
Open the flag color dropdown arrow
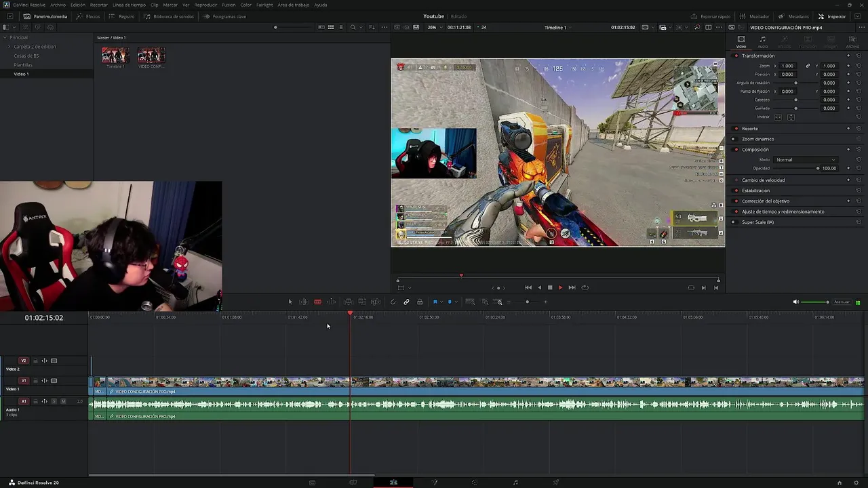(x=441, y=302)
